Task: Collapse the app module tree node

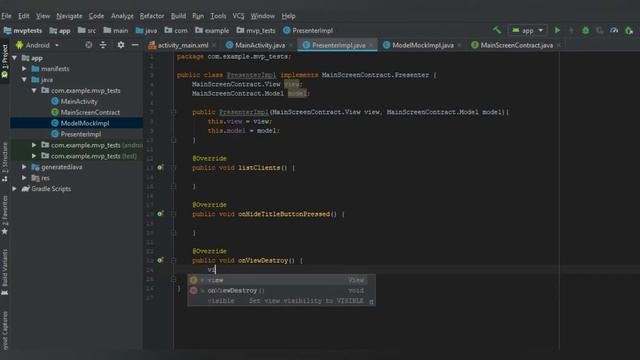Action: click(15, 58)
